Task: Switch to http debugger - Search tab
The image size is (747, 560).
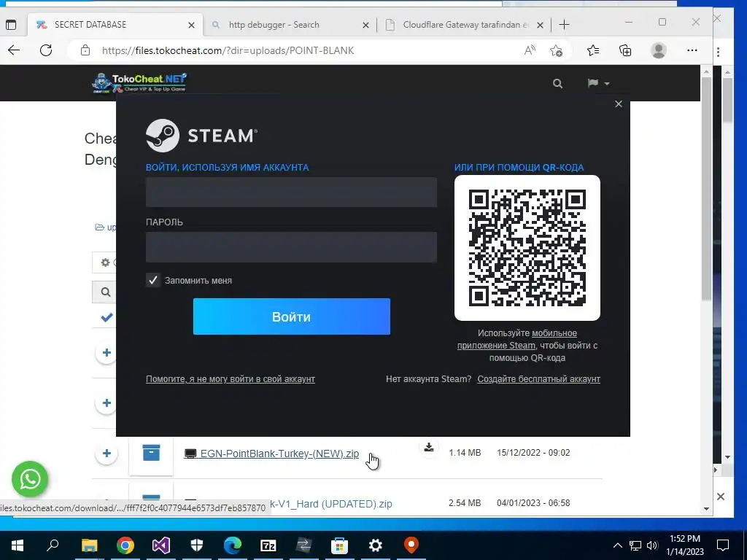Action: 289,25
